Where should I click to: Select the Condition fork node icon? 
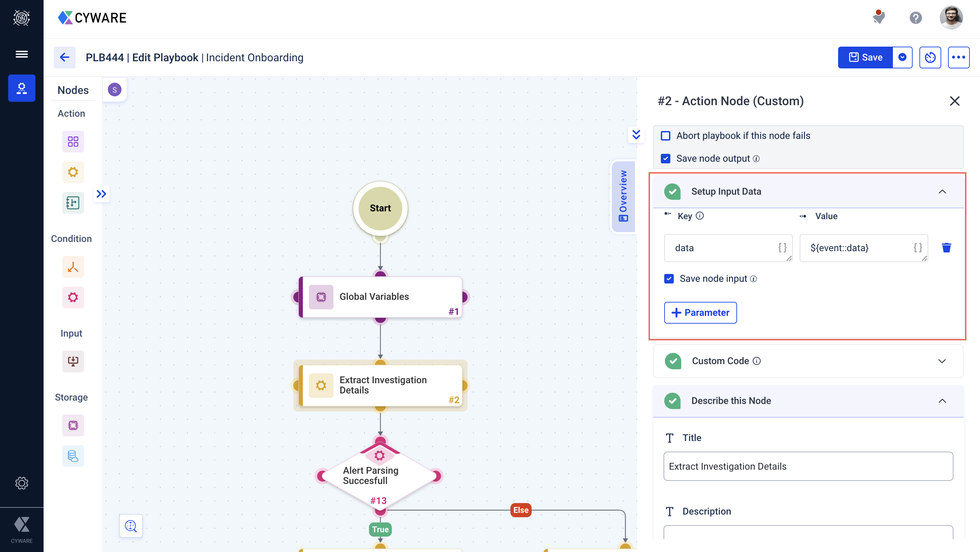72,266
